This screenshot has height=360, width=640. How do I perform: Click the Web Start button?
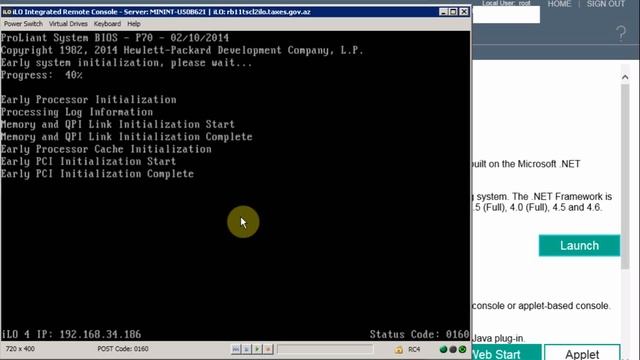tap(507, 353)
